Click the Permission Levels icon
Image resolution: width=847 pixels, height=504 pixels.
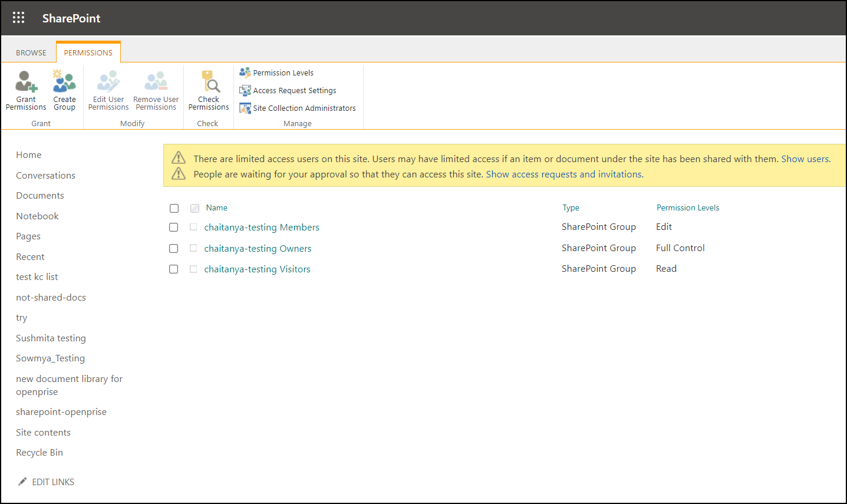pos(245,73)
